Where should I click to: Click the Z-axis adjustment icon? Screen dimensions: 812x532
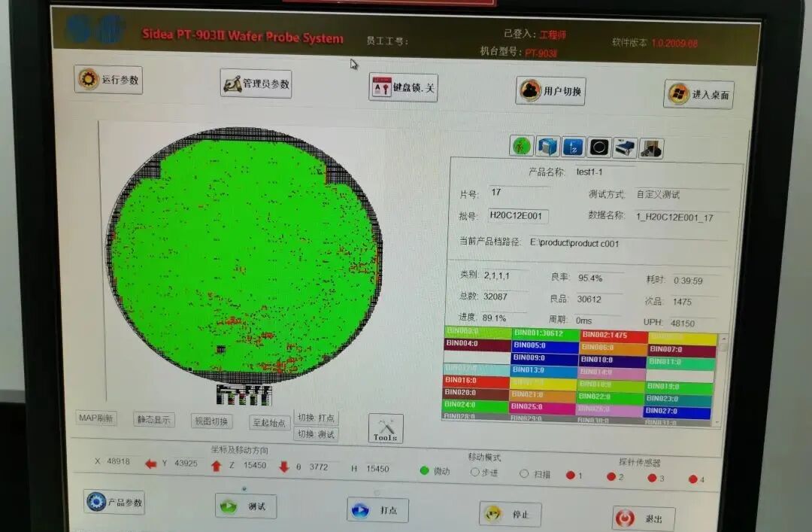(571, 146)
